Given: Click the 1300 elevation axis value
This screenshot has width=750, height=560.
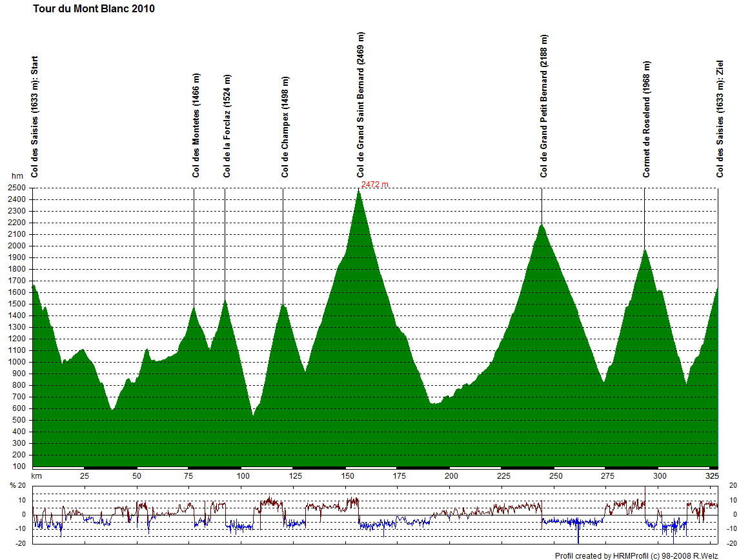Looking at the screenshot, I should tap(17, 327).
